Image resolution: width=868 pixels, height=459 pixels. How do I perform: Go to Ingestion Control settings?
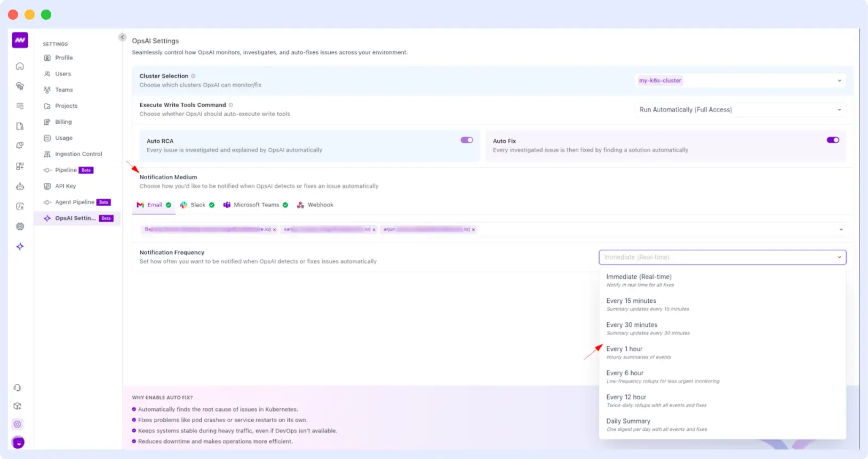click(x=78, y=154)
